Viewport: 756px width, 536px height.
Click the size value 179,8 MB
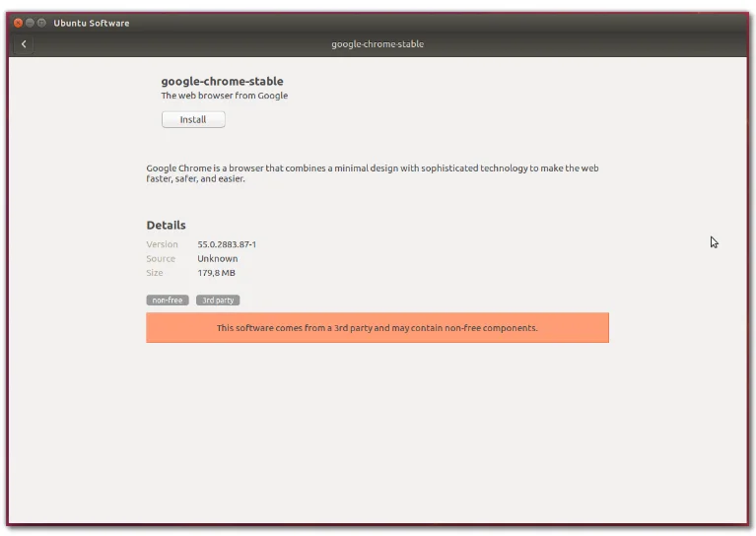click(x=217, y=273)
